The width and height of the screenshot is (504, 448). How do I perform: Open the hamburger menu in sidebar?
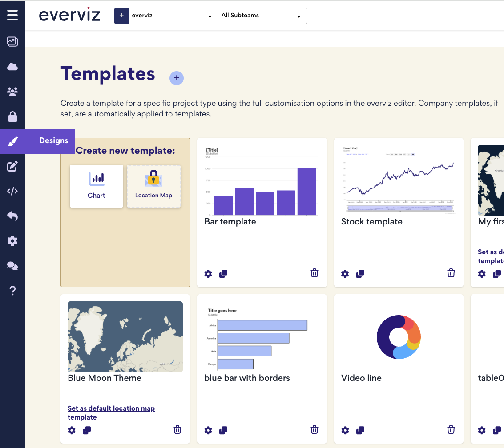pos(12,15)
